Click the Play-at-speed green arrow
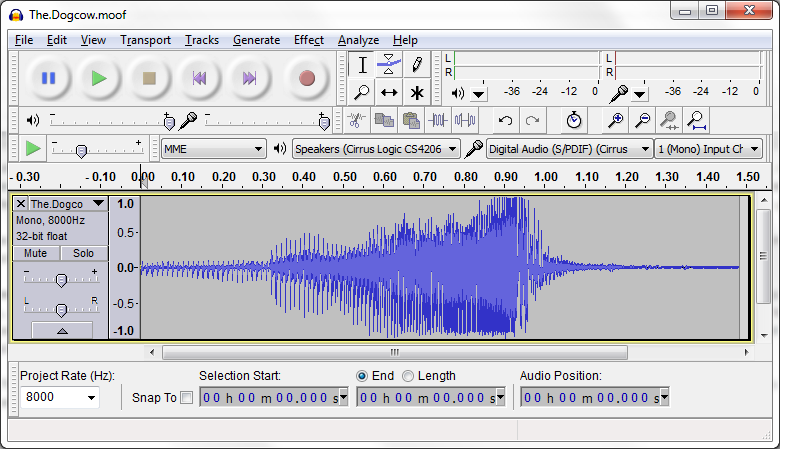Viewport: 800px width, 450px height. point(33,149)
